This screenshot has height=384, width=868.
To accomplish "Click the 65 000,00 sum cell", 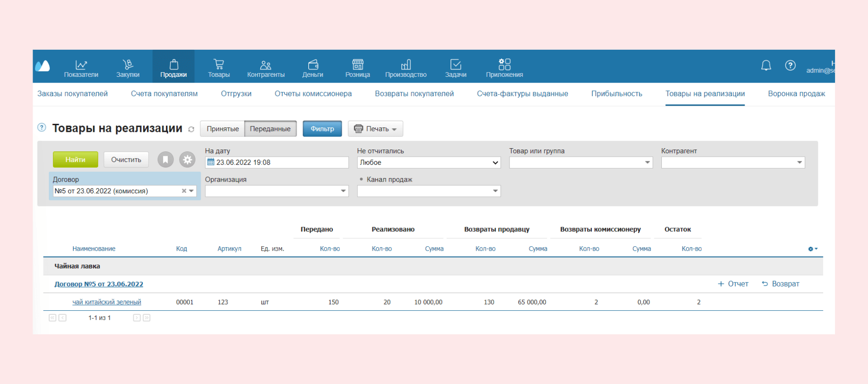I will click(532, 302).
